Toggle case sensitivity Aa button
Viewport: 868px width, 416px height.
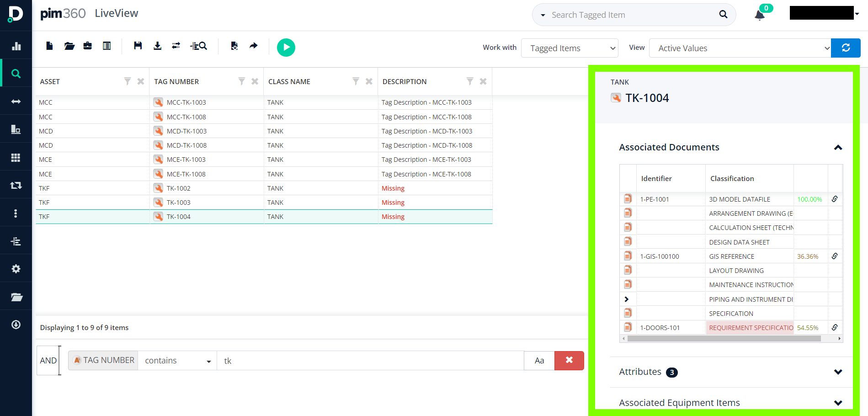[539, 361]
